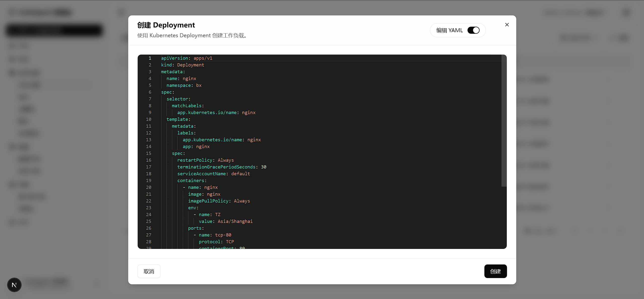Click the 编辑 YAML label text

click(x=449, y=30)
